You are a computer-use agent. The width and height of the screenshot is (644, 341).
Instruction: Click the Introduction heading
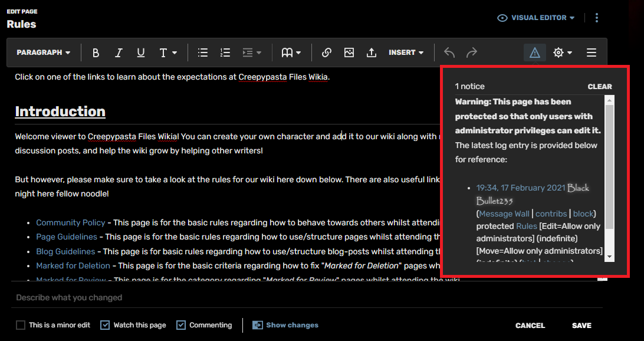click(60, 112)
